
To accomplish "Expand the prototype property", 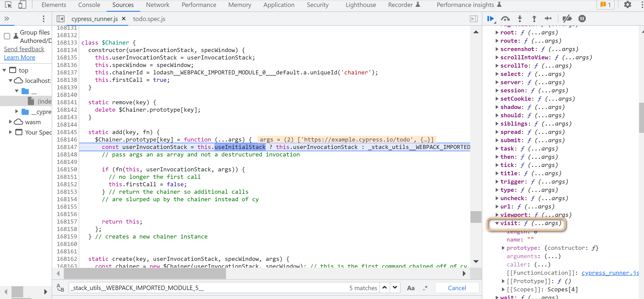I will click(503, 248).
